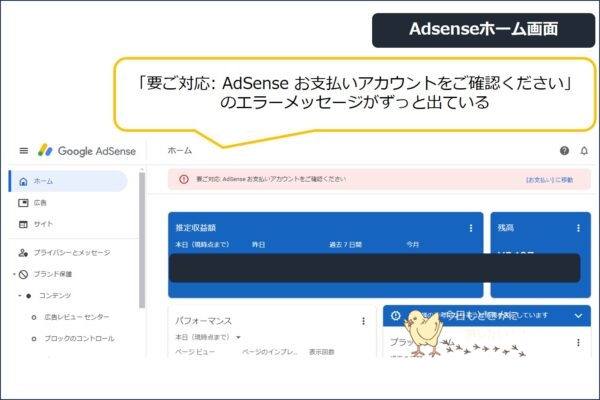
Task: Collapse the blue notice card chevron
Action: 578,316
